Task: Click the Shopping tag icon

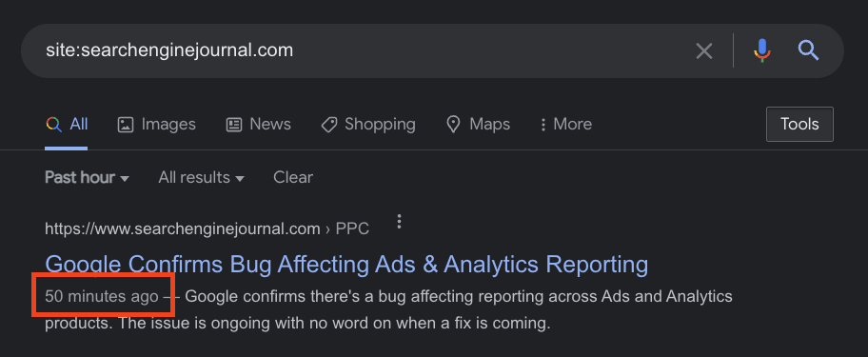Action: (328, 125)
